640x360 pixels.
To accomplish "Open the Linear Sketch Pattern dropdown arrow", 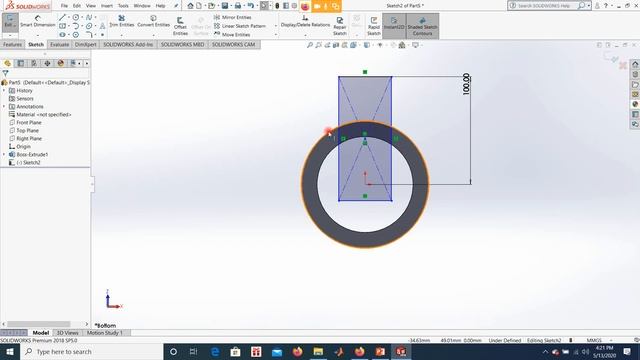I will point(276,26).
